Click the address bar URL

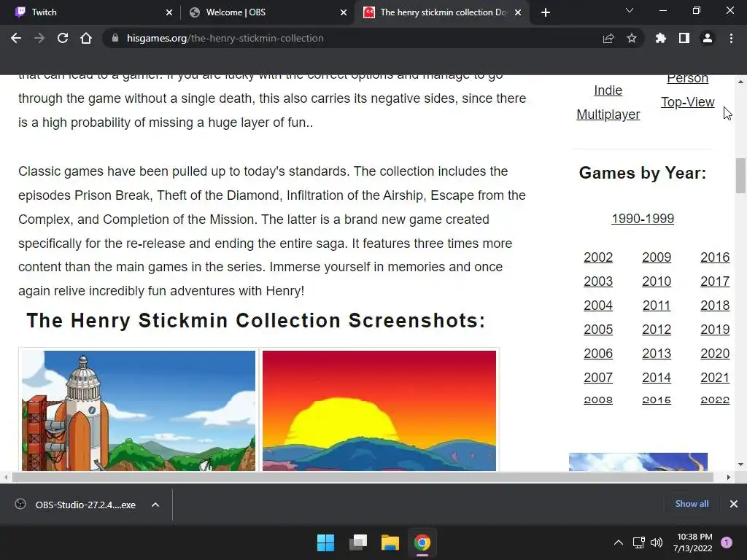[225, 38]
